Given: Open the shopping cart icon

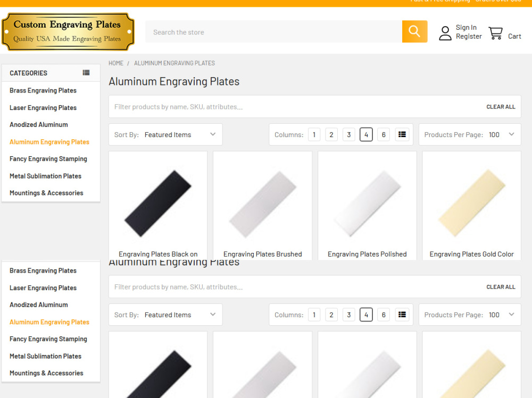Looking at the screenshot, I should click(496, 33).
